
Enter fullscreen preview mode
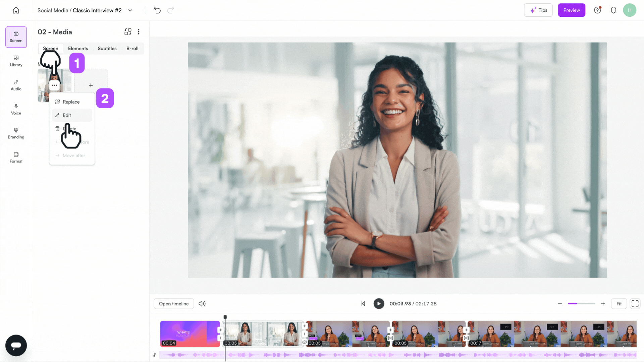click(x=635, y=304)
